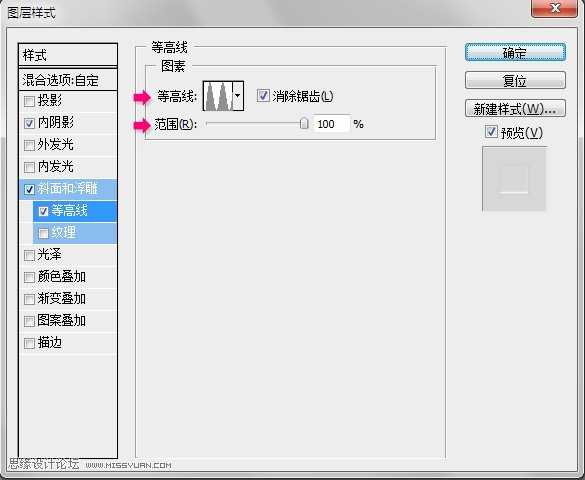
Task: Select the 外发光 style entry label
Action: (x=56, y=144)
